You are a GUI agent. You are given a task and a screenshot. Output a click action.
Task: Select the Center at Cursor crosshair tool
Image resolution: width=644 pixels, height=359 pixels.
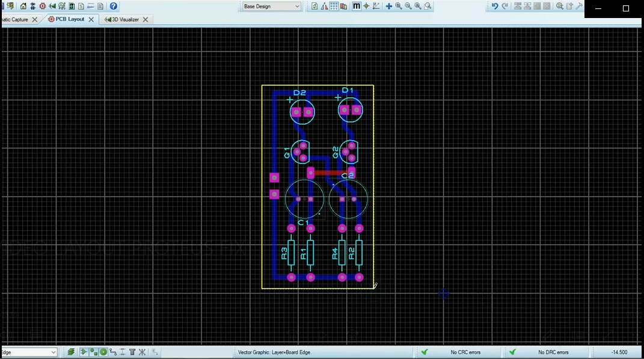[366, 6]
